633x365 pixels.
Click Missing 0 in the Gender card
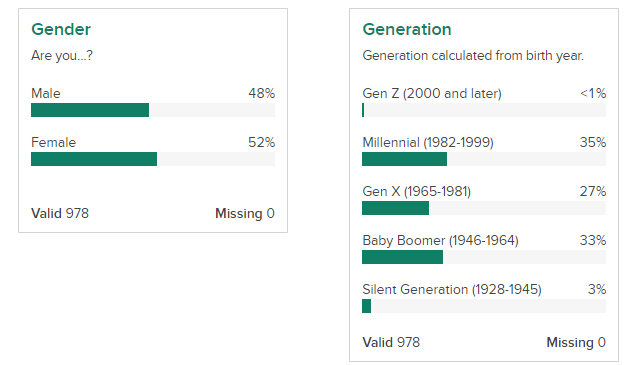pyautogui.click(x=245, y=213)
